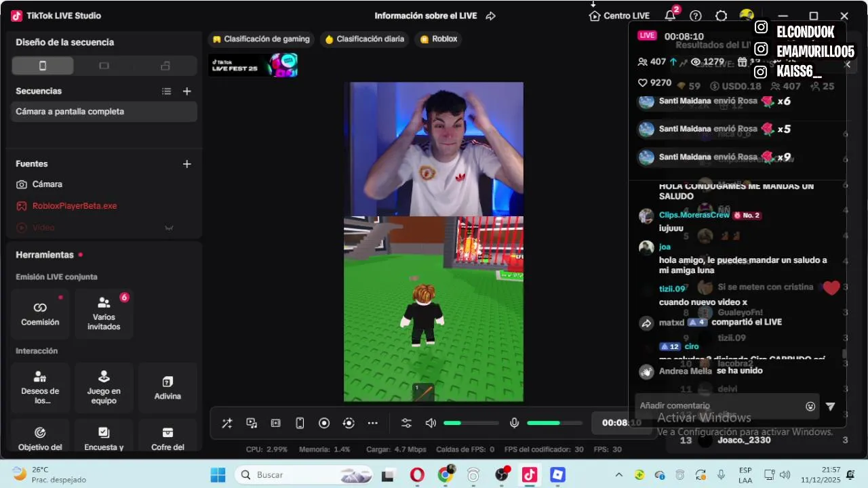Click the share icon beside matxd
Image resolution: width=868 pixels, height=488 pixels.
646,323
